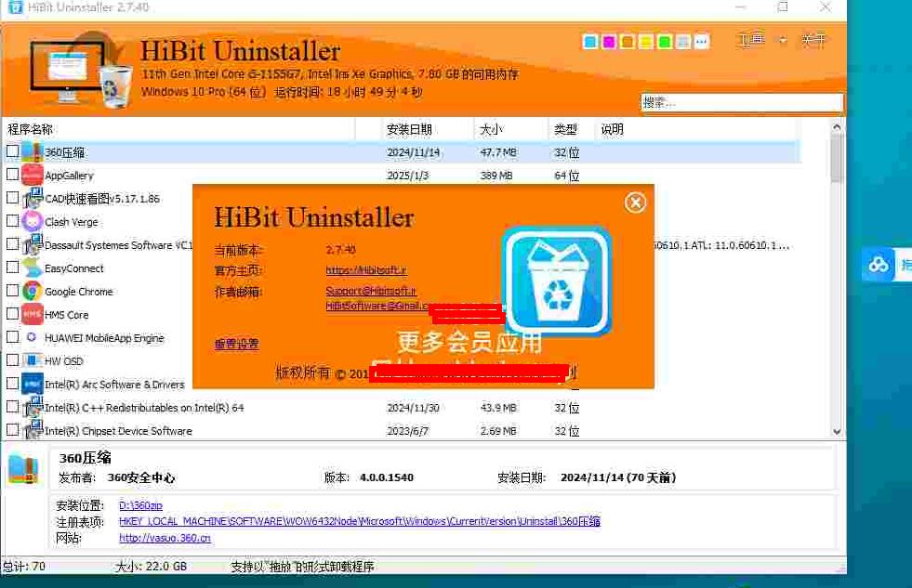
Task: Click the Intel Chipset Device Software icon
Action: (x=32, y=430)
